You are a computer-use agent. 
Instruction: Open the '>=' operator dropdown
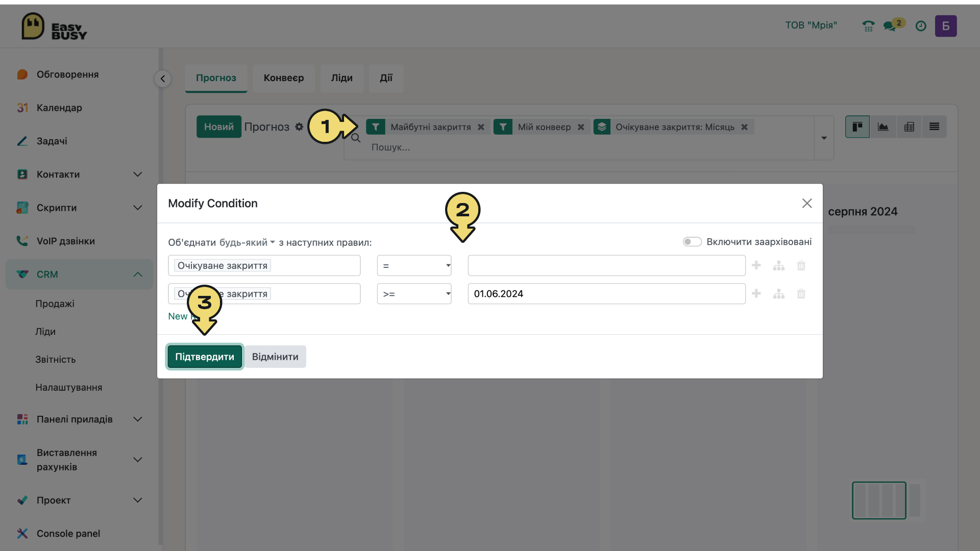coord(414,293)
